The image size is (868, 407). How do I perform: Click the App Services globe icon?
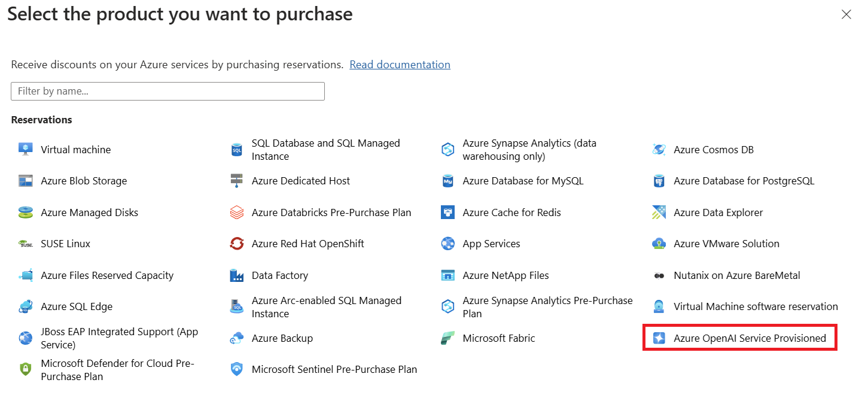coord(447,244)
